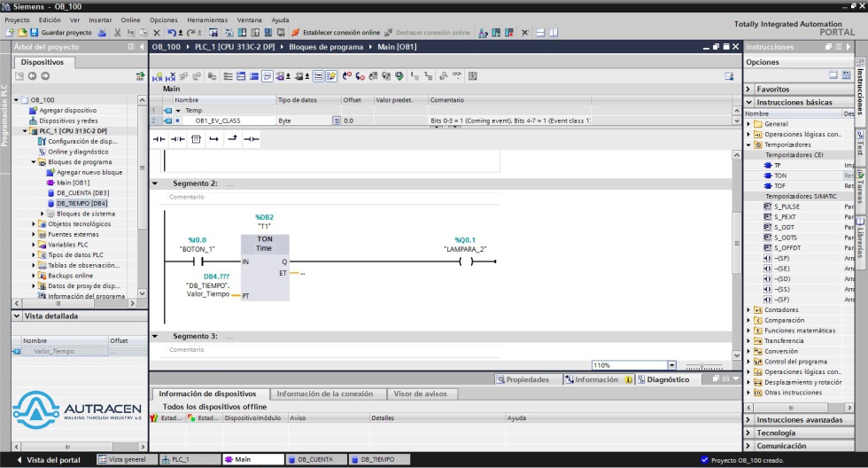Delete the selected network via toolbar icon
Image resolution: width=868 pixels, height=468 pixels.
pyautogui.click(x=170, y=76)
